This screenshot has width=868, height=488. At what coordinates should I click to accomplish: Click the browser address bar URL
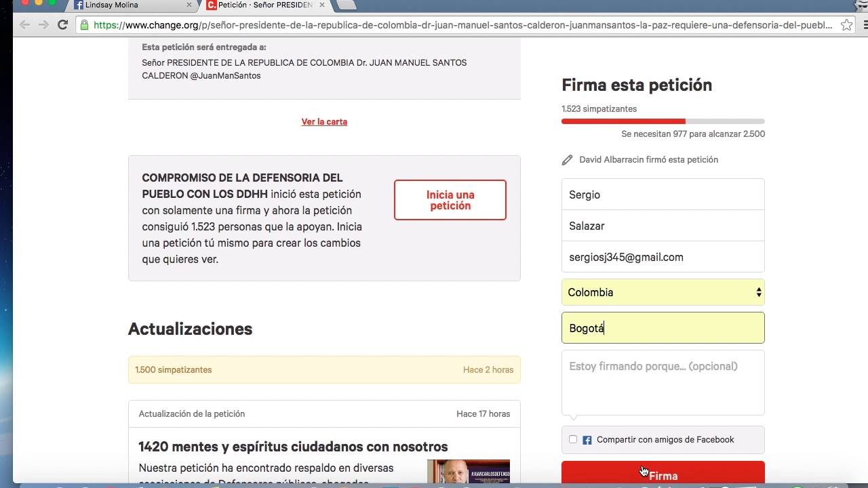463,25
